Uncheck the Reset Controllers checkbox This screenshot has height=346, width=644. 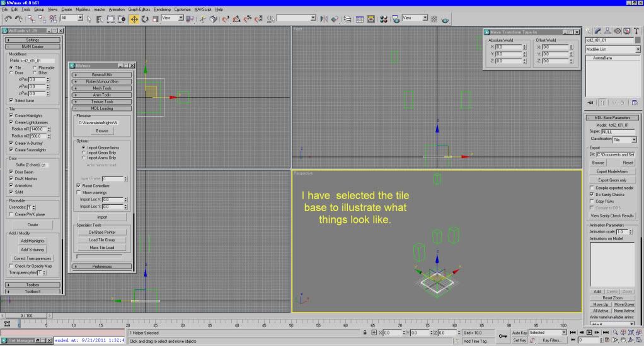coord(78,186)
